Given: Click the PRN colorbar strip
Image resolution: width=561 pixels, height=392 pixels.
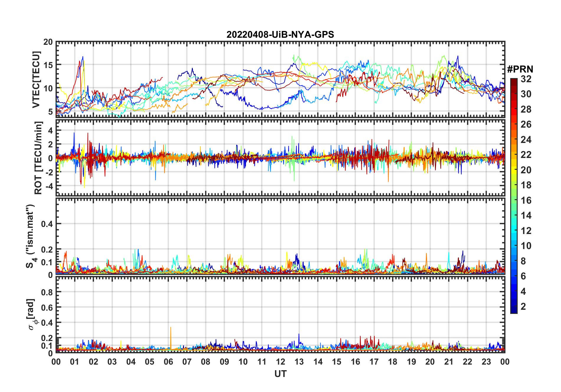Looking at the screenshot, I should point(514,196).
